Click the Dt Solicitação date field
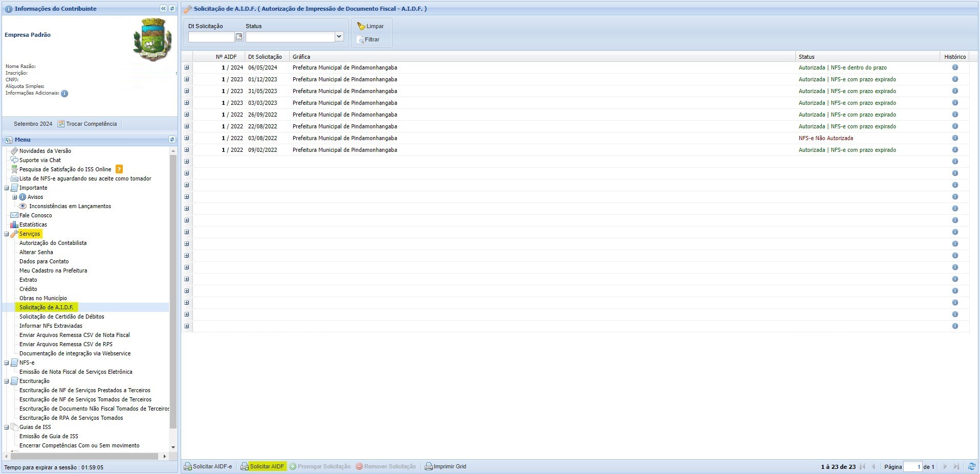The height and width of the screenshot is (474, 980). pos(211,37)
